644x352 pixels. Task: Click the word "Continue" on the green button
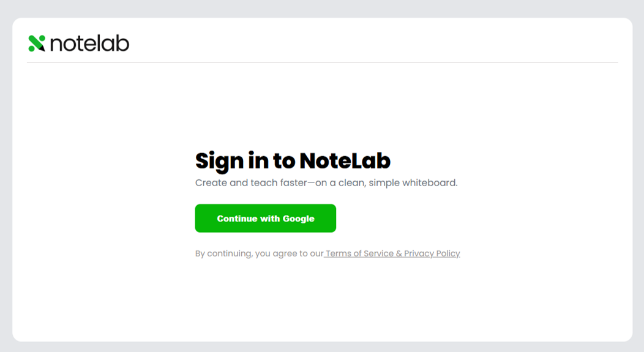[x=237, y=219]
